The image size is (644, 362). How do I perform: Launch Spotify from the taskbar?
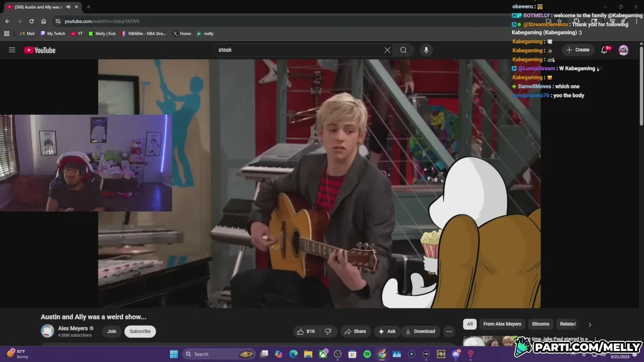point(367,354)
